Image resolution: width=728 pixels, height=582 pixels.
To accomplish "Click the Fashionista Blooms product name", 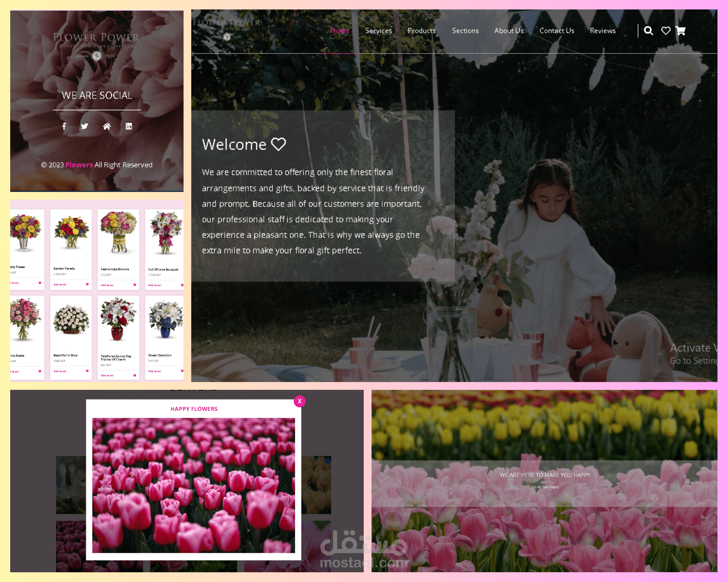I will point(115,269).
